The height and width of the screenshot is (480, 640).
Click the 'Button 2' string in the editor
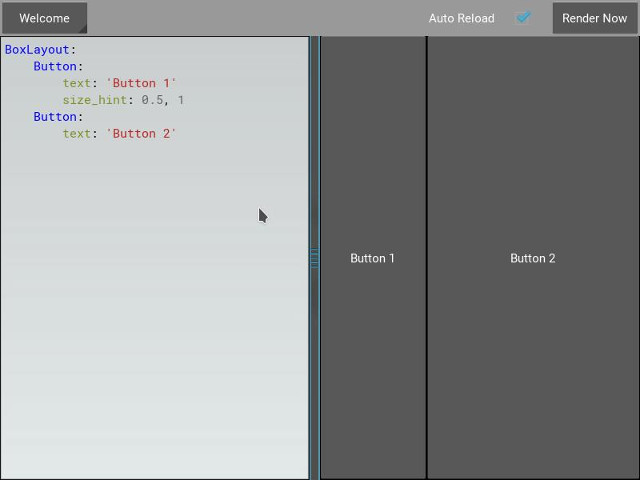pos(141,133)
